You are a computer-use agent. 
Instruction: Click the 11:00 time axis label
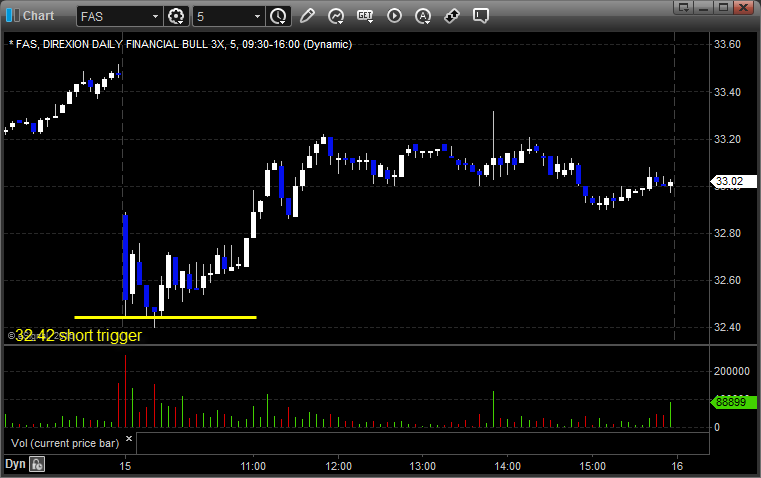tap(253, 466)
